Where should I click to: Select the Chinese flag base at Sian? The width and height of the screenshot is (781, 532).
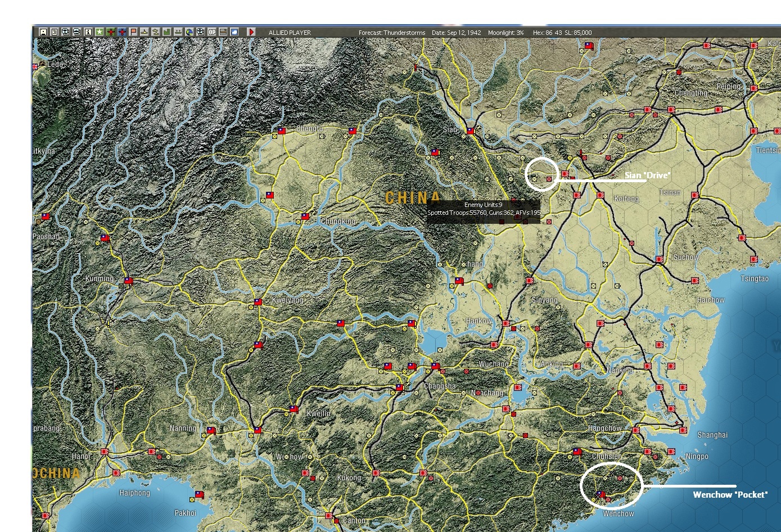[471, 131]
